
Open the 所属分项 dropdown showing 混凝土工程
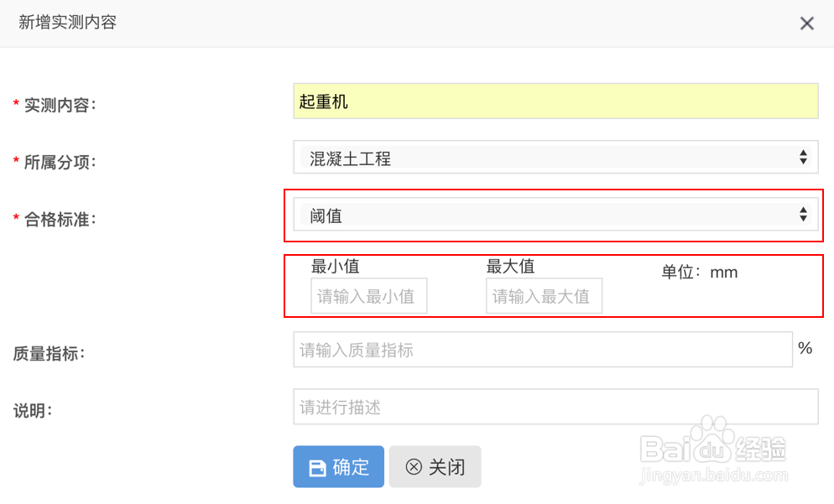[x=555, y=158]
